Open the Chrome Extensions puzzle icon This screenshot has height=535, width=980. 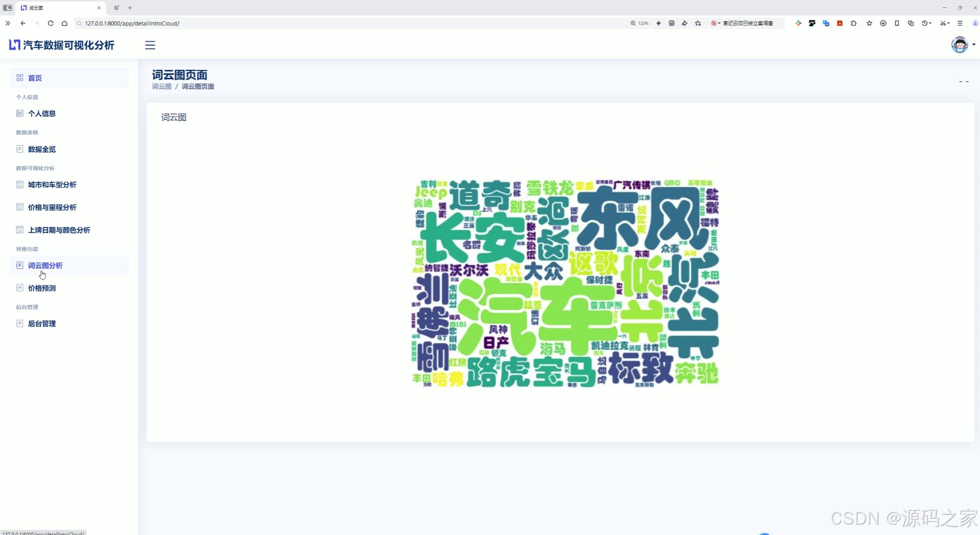(853, 23)
